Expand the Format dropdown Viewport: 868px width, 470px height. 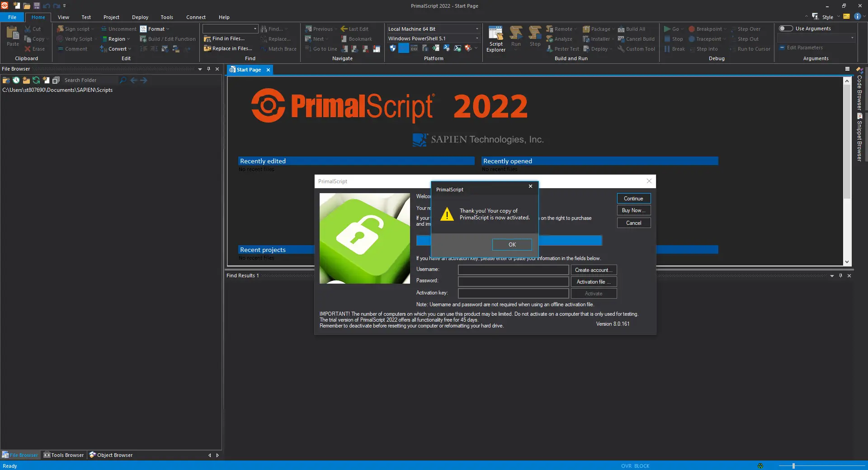168,29
